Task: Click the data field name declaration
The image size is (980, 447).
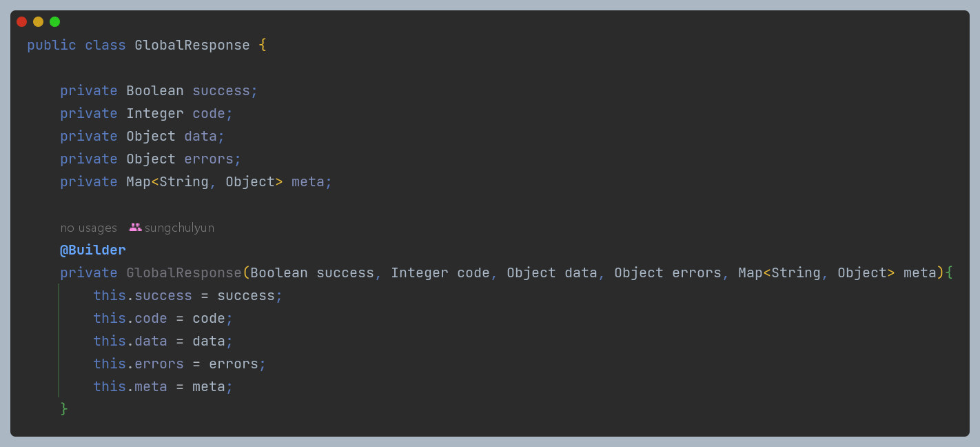Action: click(201, 136)
